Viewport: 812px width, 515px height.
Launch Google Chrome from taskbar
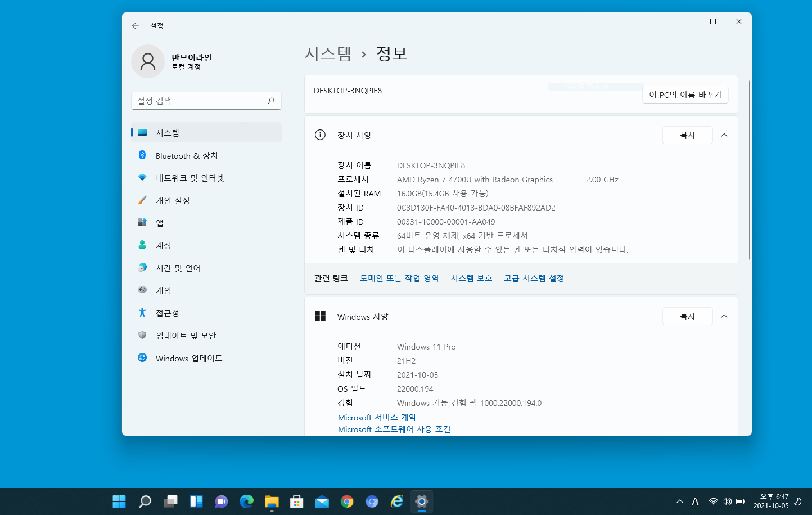pyautogui.click(x=347, y=501)
